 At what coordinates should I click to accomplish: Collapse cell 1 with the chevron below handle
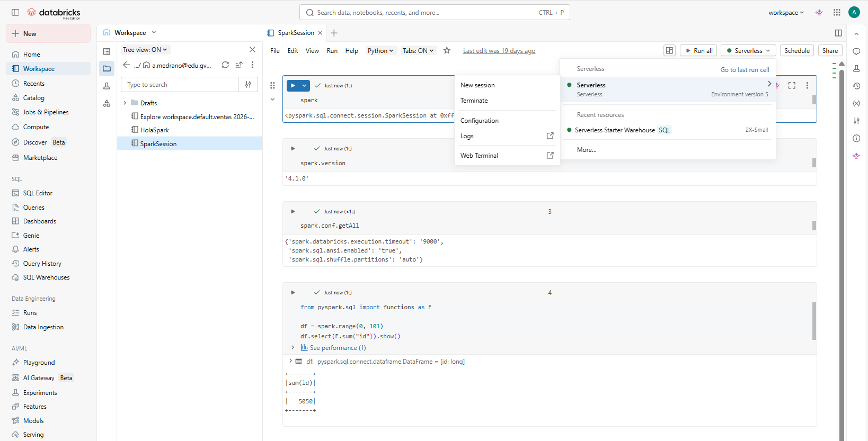click(272, 99)
